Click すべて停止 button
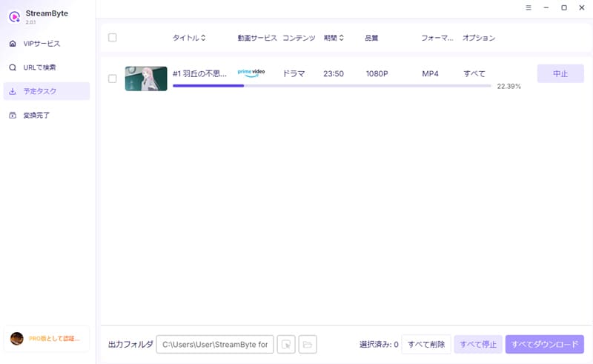 (478, 344)
